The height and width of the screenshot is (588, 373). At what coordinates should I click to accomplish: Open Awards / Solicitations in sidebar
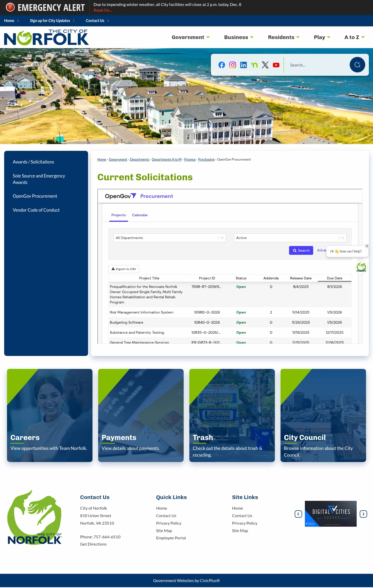click(x=33, y=162)
